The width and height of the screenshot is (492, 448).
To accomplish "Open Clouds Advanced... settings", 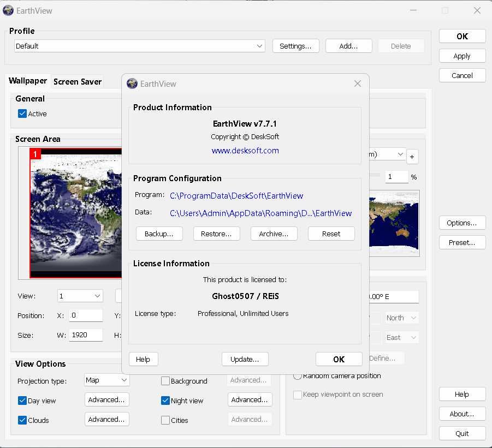I will click(x=106, y=420).
